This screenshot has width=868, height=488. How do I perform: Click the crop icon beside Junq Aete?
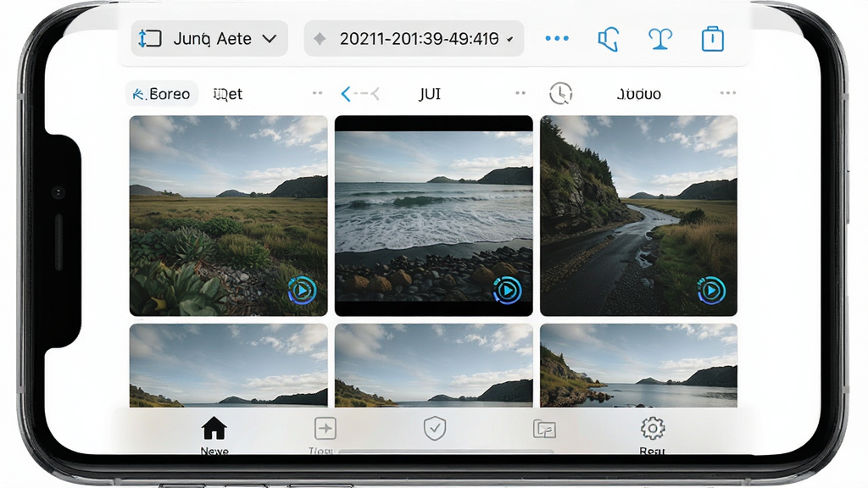[x=149, y=39]
